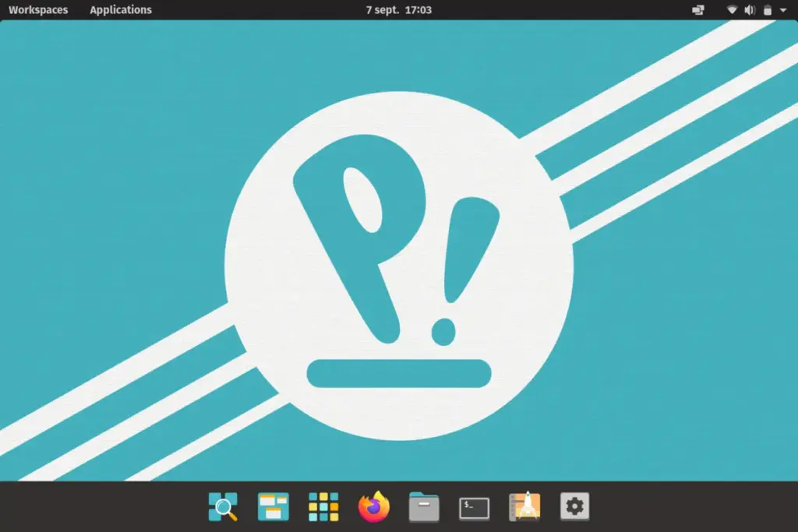Open the Workspaces overview icon in dock
Screen dimensions: 798x532
[x=274, y=507]
